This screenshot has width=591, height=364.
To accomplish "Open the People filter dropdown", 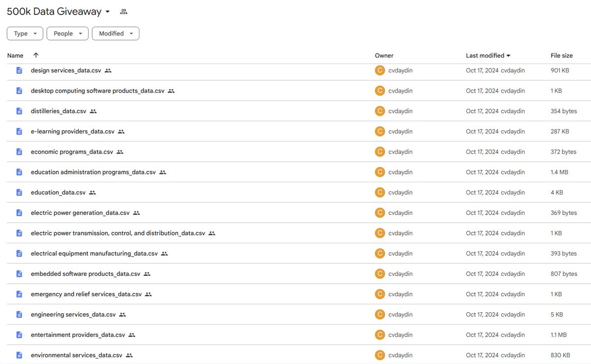I will 67,33.
